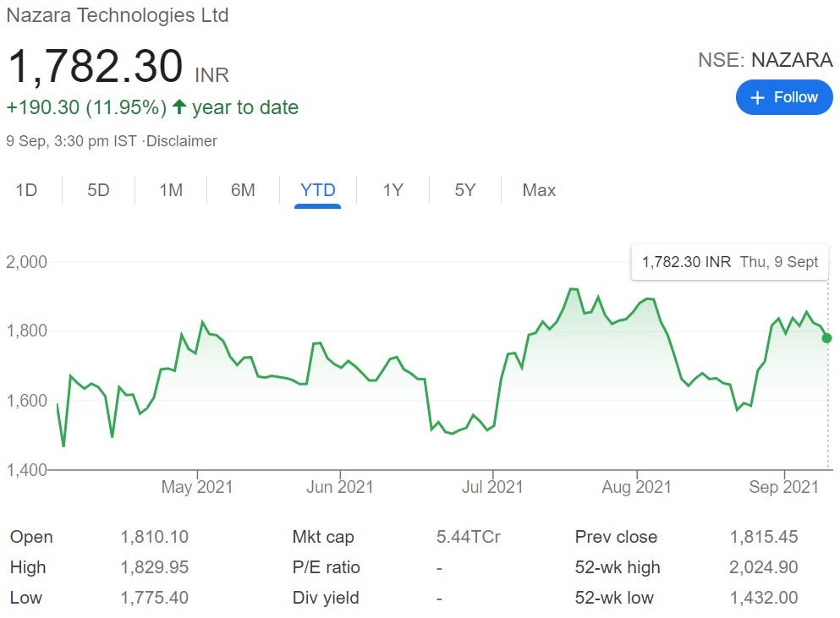
Task: Click the Jul 2021 axis label
Action: point(492,487)
